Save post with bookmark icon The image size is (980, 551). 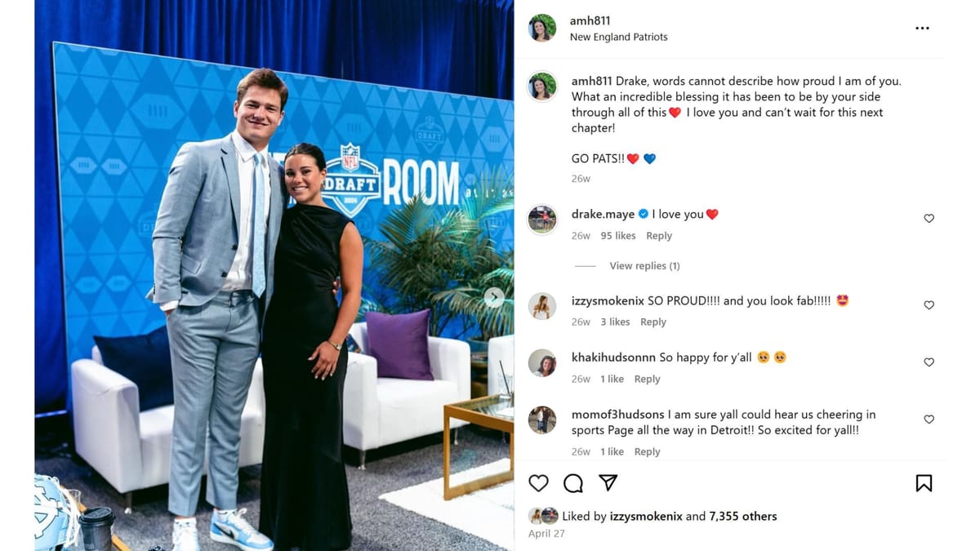coord(924,483)
